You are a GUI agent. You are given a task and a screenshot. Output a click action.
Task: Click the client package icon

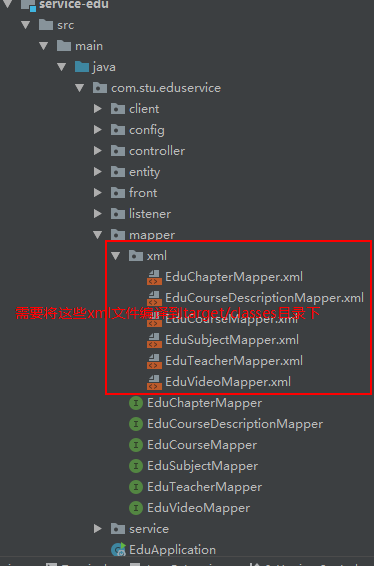[x=118, y=109]
